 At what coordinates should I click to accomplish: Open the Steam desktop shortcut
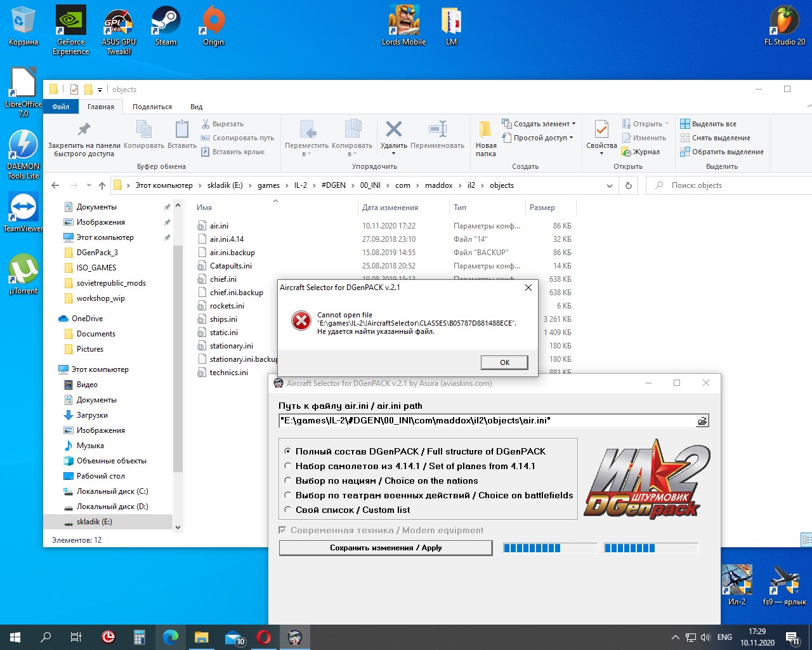[x=166, y=25]
